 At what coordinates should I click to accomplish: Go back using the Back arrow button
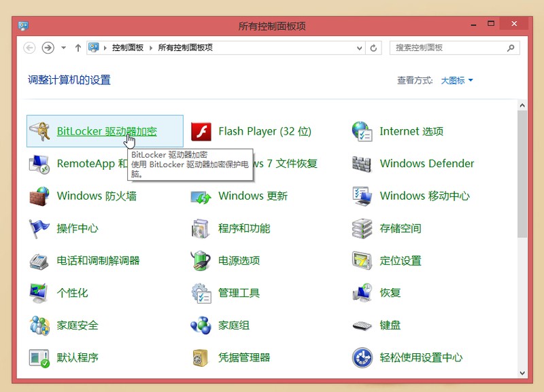coord(29,48)
